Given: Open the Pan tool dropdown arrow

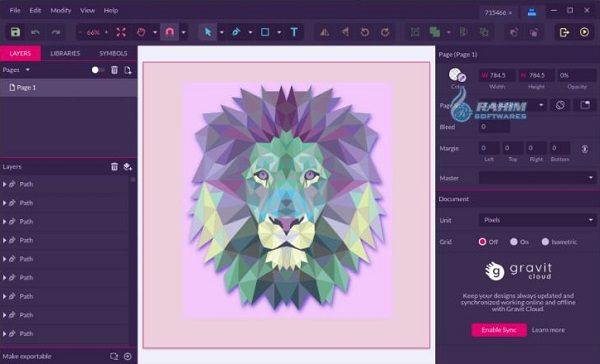Looking at the screenshot, I should pyautogui.click(x=155, y=33).
